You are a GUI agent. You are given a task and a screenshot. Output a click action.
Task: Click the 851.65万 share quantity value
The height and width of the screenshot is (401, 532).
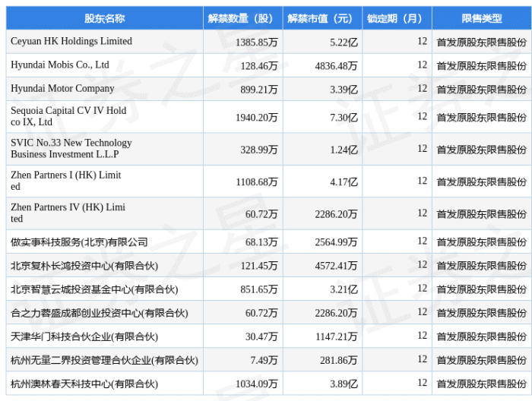pos(259,289)
